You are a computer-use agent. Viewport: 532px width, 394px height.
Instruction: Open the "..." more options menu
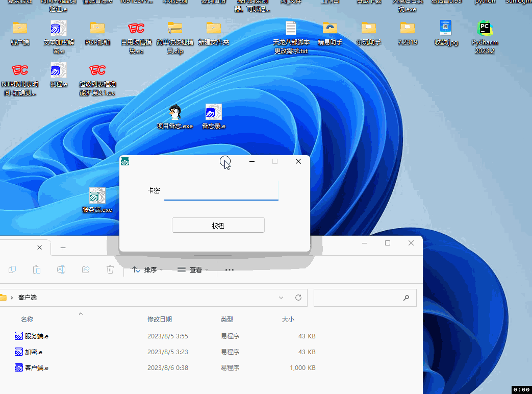(x=229, y=269)
